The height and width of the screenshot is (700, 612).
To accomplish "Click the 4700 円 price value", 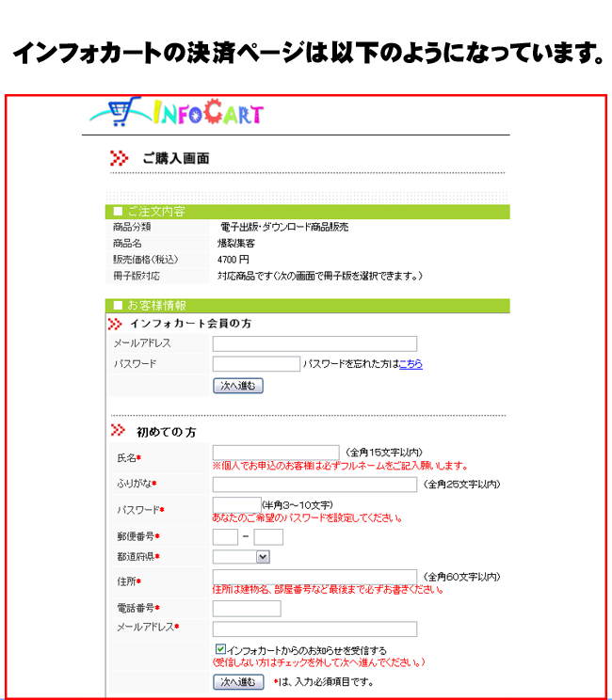I will click(234, 260).
